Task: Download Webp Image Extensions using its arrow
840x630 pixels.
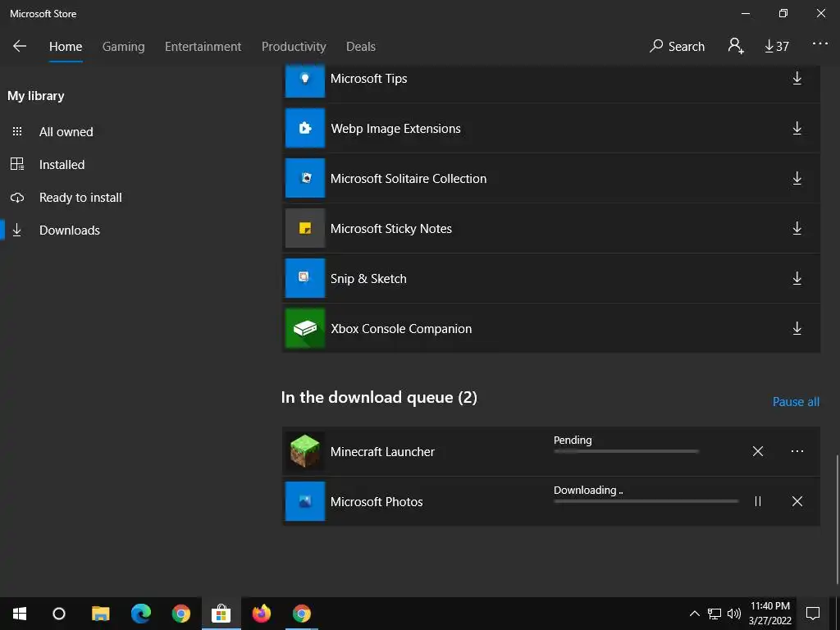Action: point(797,128)
